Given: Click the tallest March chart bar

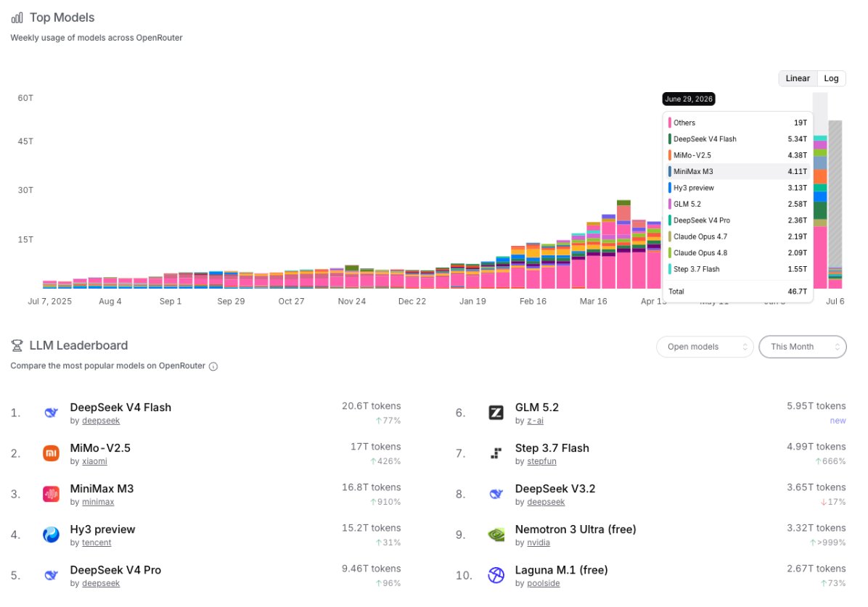Looking at the screenshot, I should (x=623, y=244).
